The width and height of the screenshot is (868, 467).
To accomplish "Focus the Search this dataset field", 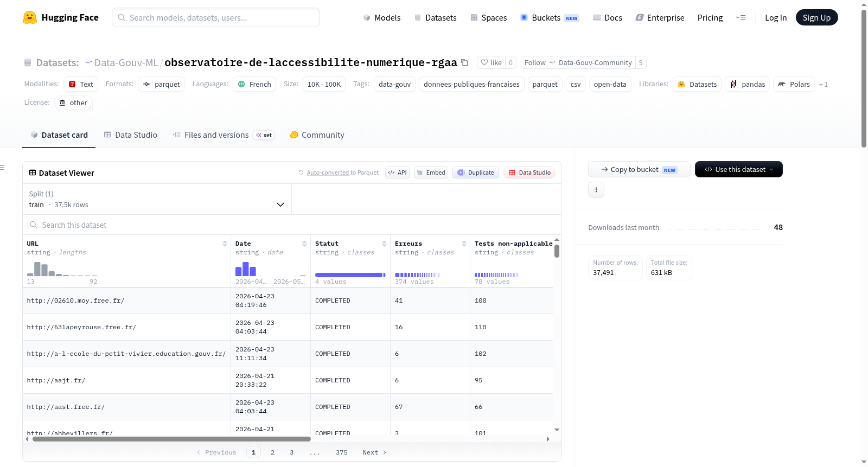I will coord(292,225).
